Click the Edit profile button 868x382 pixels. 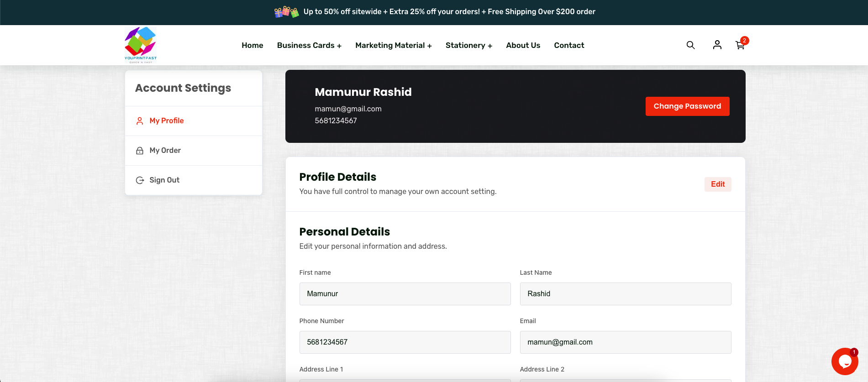point(718,184)
